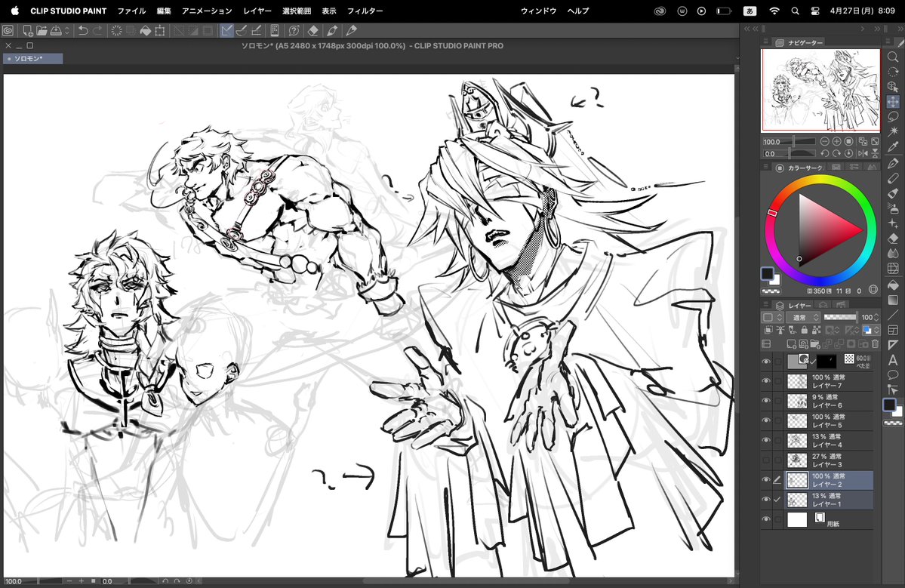Open the ウィンドウ menu

(x=538, y=11)
